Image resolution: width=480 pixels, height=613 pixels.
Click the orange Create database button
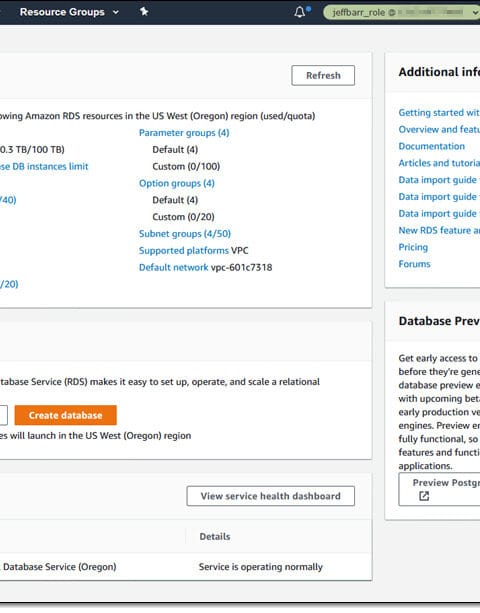pyautogui.click(x=66, y=415)
